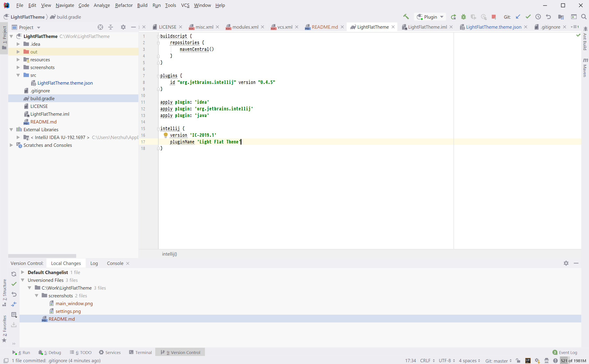Click the Project tree horizontal scrollbar
The width and height of the screenshot is (589, 364).
tap(42, 256)
